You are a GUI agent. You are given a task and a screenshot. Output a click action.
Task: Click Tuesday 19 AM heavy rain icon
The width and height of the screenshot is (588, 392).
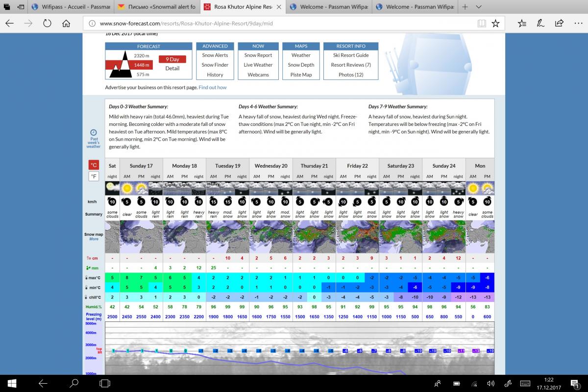[214, 188]
